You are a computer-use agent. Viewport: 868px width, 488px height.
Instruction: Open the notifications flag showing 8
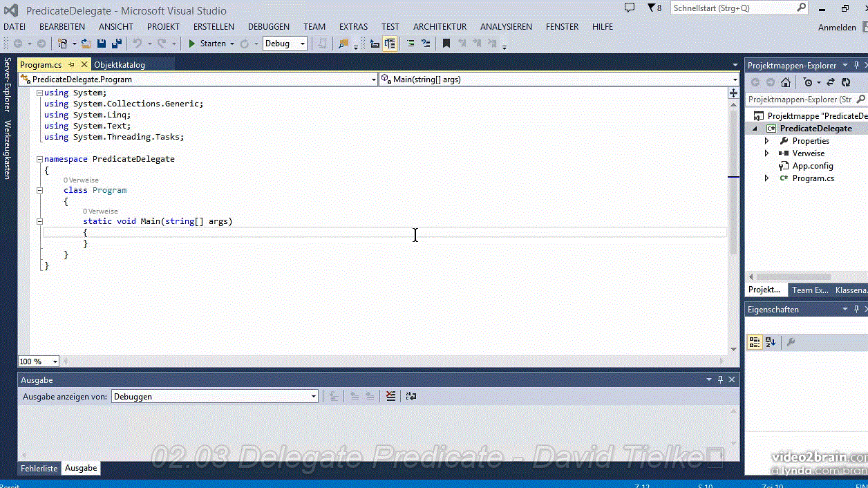coord(654,8)
